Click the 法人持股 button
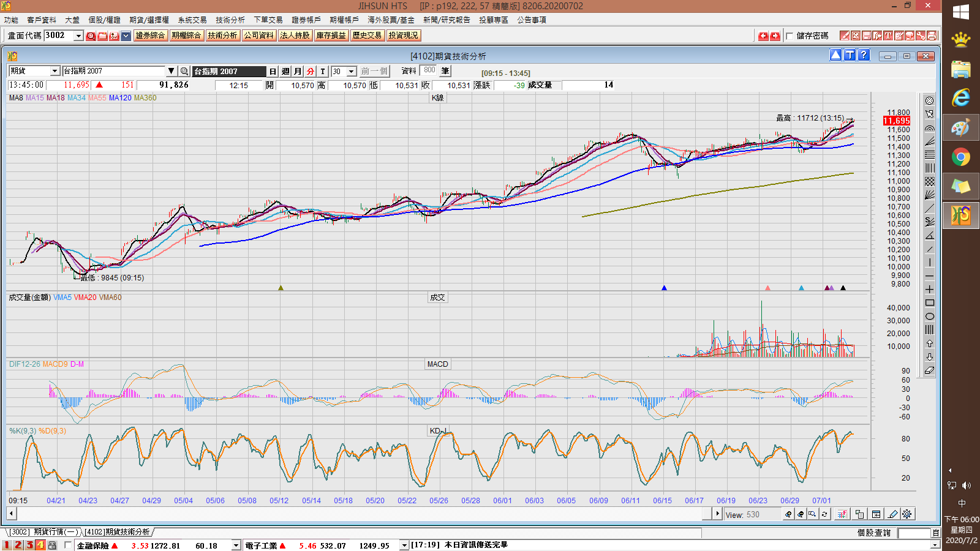 coord(295,36)
